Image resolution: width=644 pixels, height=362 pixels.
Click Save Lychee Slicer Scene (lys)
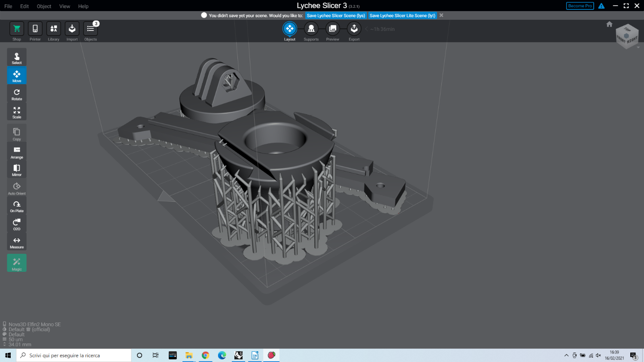pos(336,15)
